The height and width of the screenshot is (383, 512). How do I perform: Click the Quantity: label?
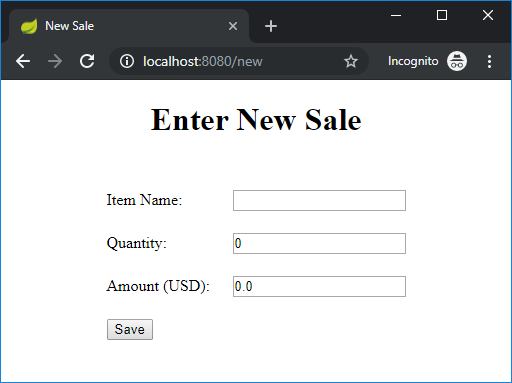136,243
